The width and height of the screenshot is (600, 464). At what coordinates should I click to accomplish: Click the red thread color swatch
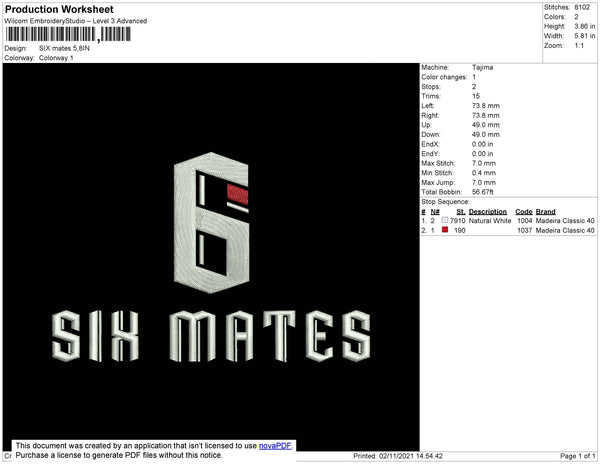point(445,230)
